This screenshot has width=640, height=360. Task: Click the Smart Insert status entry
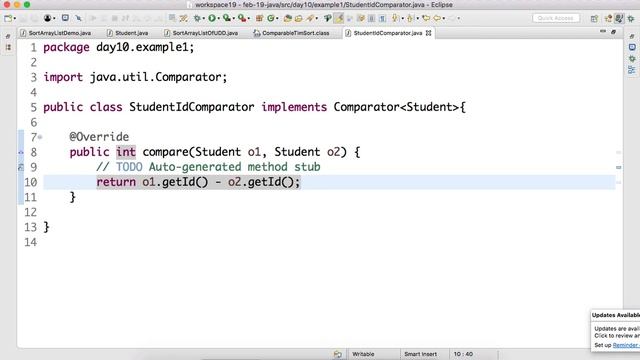coord(420,354)
